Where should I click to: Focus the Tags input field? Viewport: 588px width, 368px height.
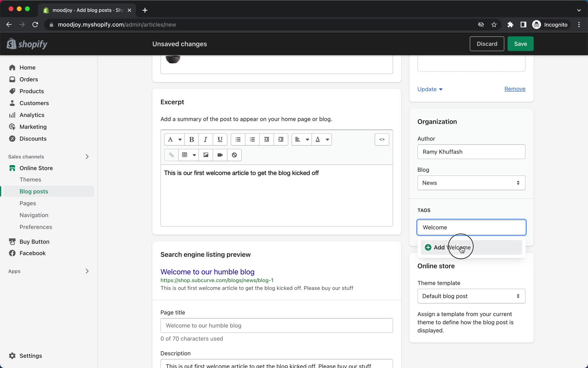click(471, 228)
